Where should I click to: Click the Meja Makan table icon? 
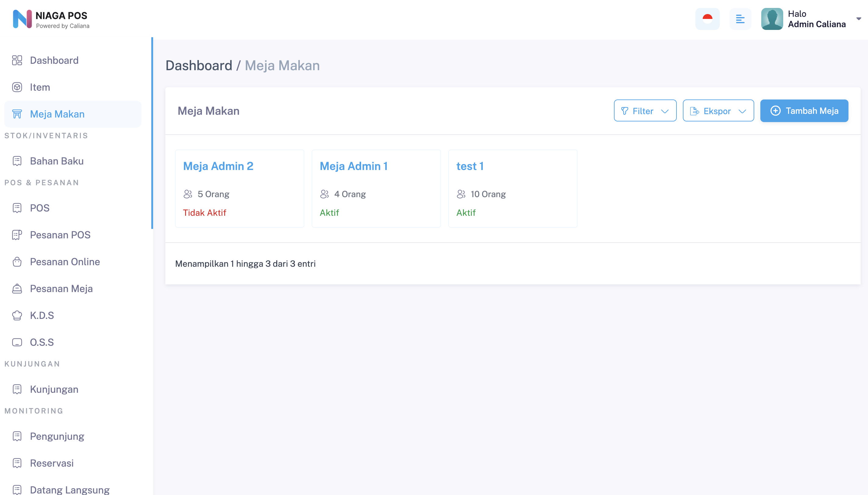click(17, 114)
